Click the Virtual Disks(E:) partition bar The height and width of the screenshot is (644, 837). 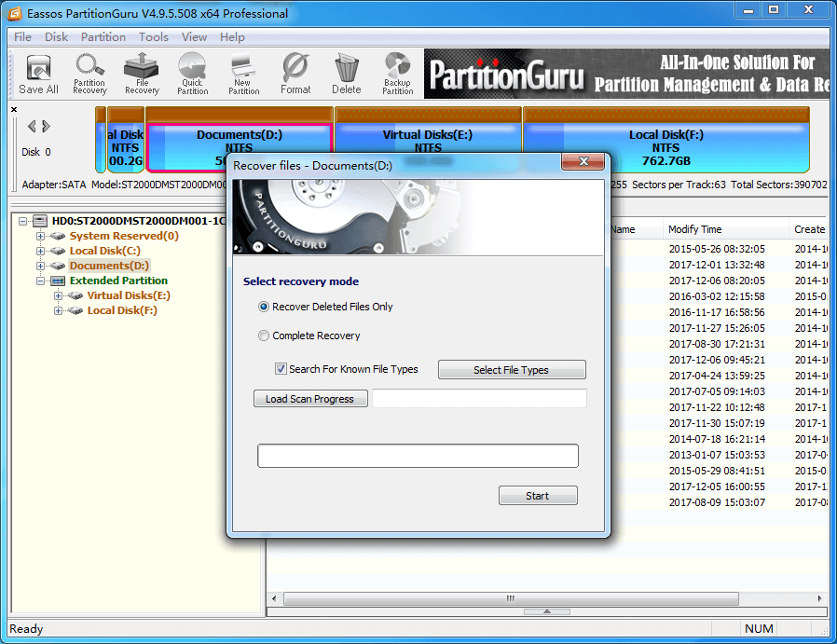click(428, 141)
